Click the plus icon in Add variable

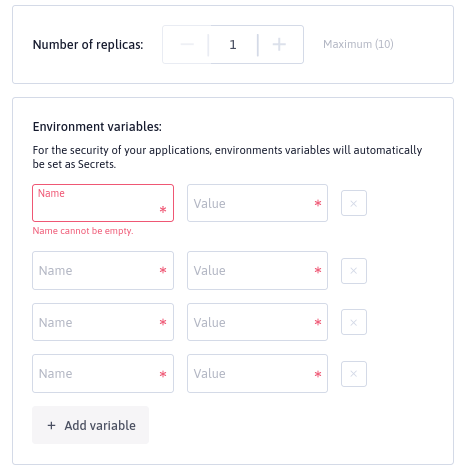(x=51, y=425)
